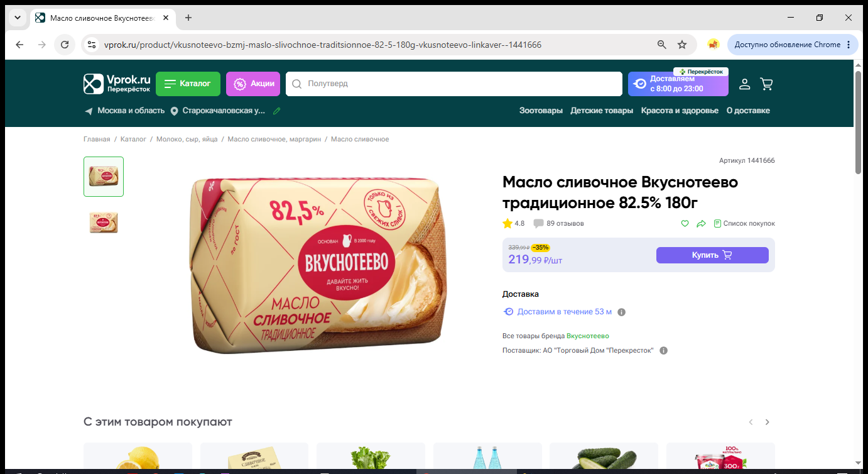This screenshot has height=474, width=868.
Task: Open the 89 отзывов reviews
Action: pos(558,223)
